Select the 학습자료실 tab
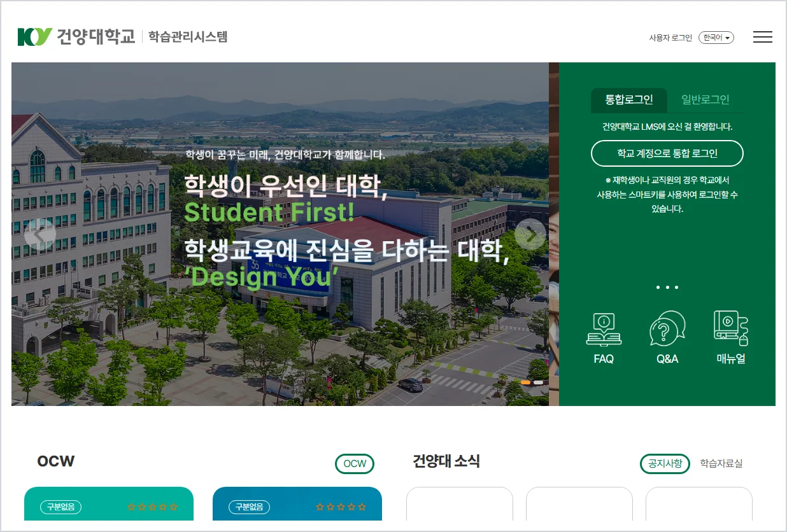 tap(721, 464)
